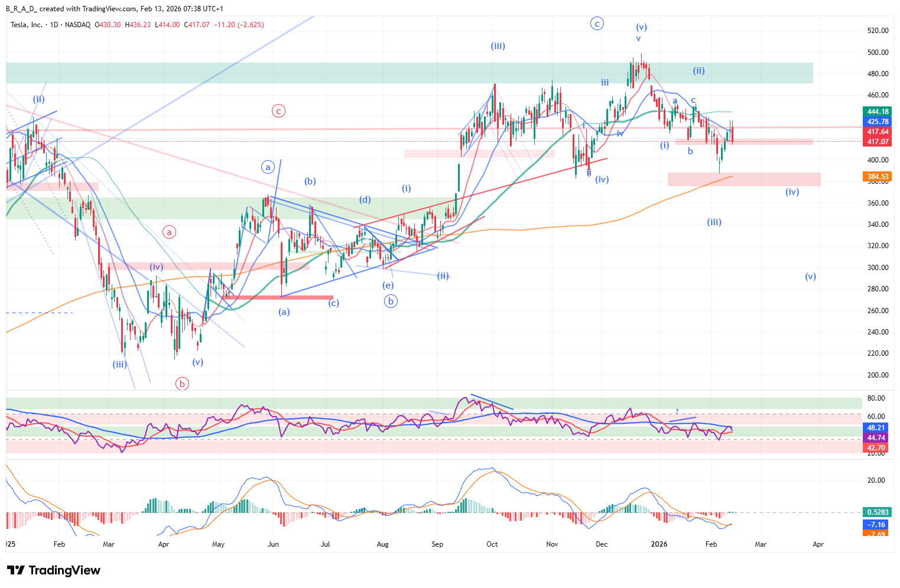This screenshot has height=588, width=900.
Task: Click the TradingView logo at bottom left
Action: (x=54, y=570)
